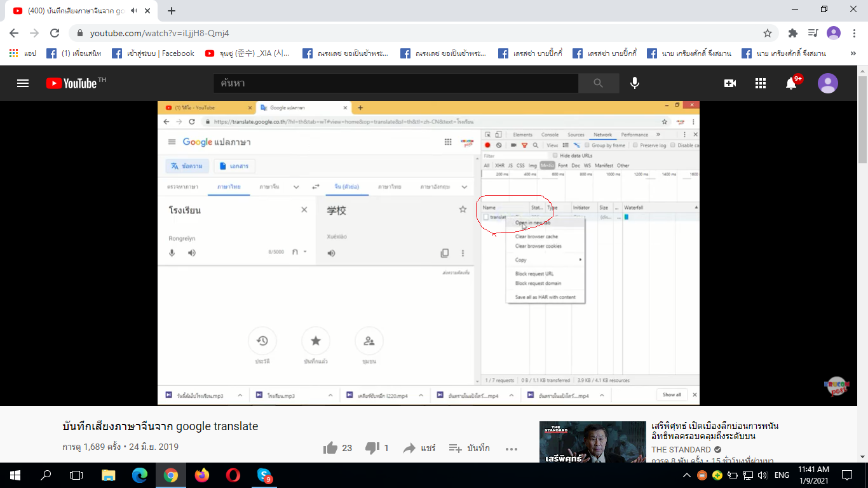Open Microsoft Edge from the taskbar

[x=140, y=475]
